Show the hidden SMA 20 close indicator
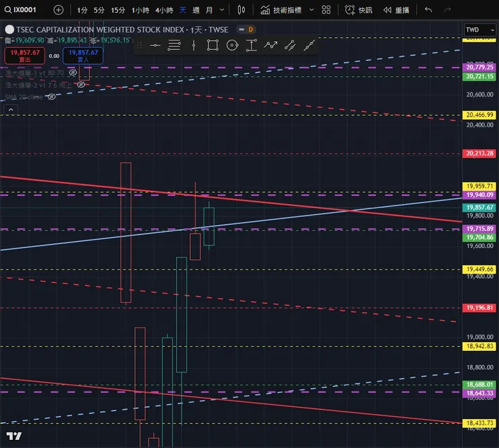This screenshot has width=499, height=448. coord(51,96)
